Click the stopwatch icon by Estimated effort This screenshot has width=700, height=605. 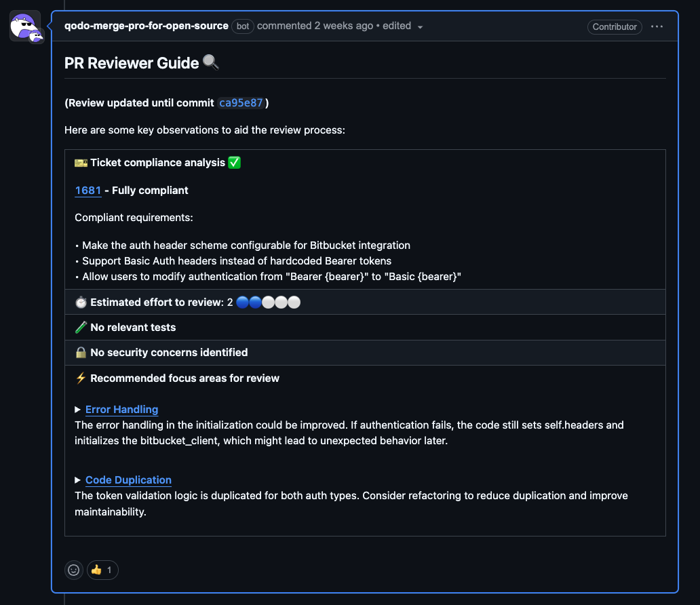point(81,302)
